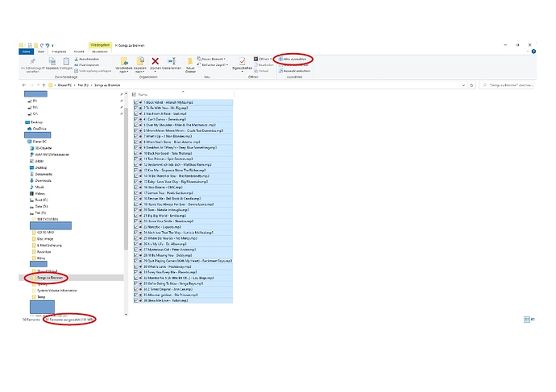Select the 'Disc Image' folder in sidebar
The width and height of the screenshot is (556, 392).
point(44,239)
